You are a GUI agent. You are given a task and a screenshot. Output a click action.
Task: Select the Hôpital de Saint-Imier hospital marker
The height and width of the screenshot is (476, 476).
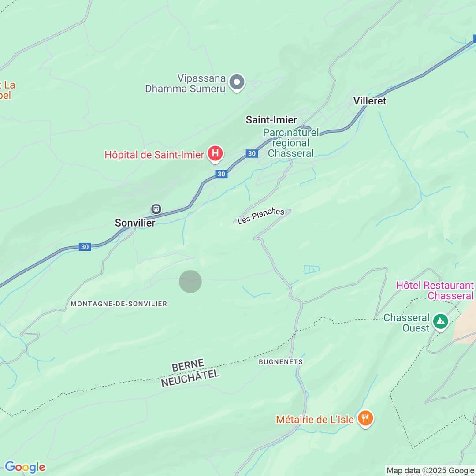(215, 154)
